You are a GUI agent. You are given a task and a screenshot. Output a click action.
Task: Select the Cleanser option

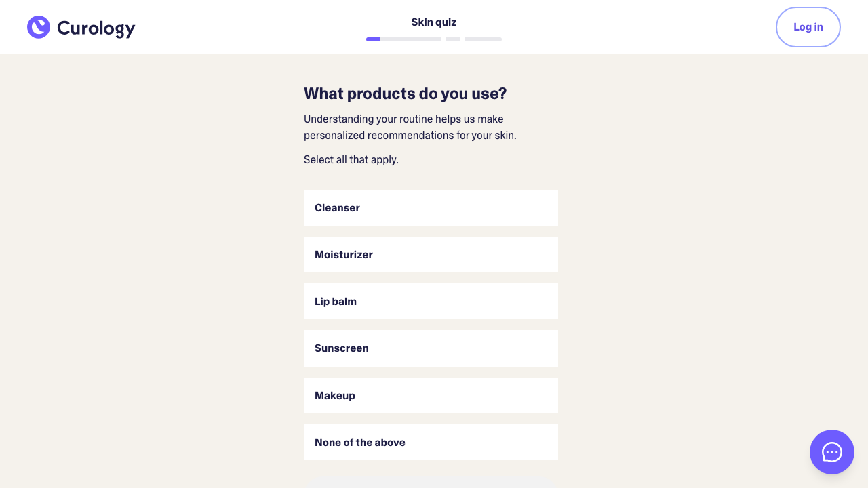pyautogui.click(x=431, y=208)
